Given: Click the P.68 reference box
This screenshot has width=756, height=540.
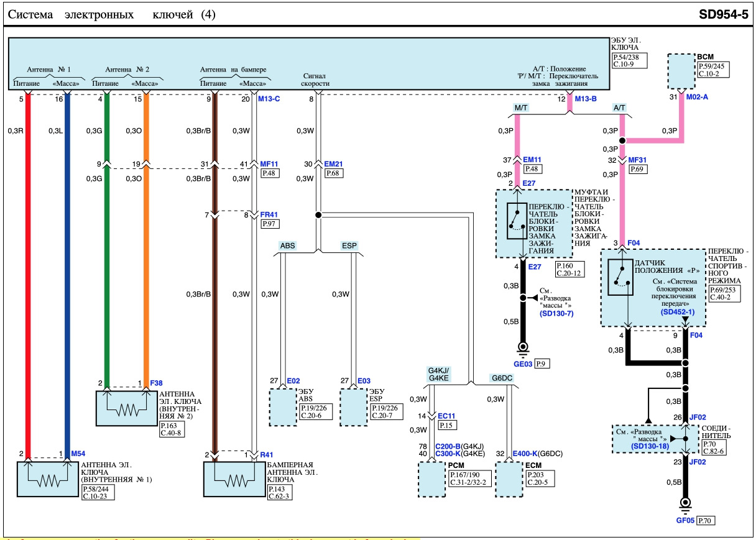Looking at the screenshot, I should [x=334, y=172].
